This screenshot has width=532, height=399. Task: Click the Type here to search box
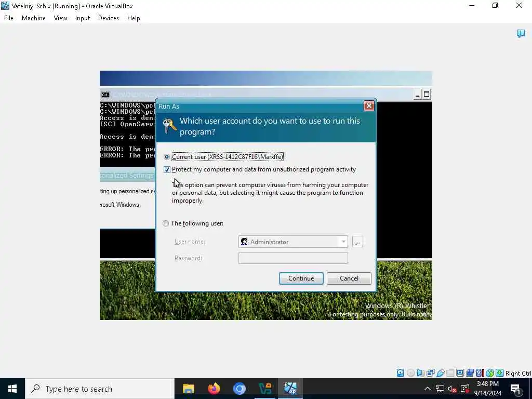(x=100, y=389)
